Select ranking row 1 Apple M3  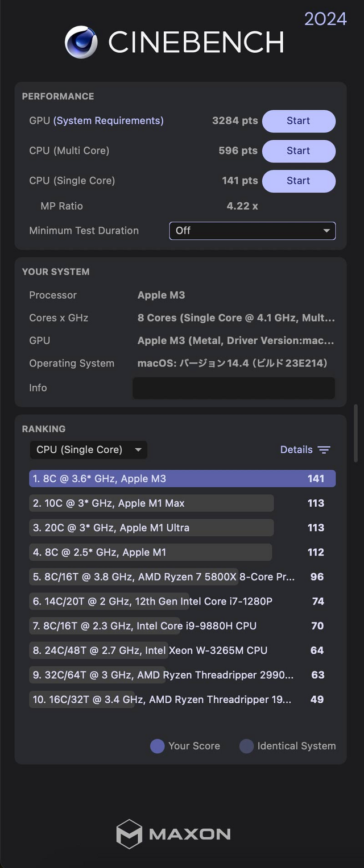(182, 478)
